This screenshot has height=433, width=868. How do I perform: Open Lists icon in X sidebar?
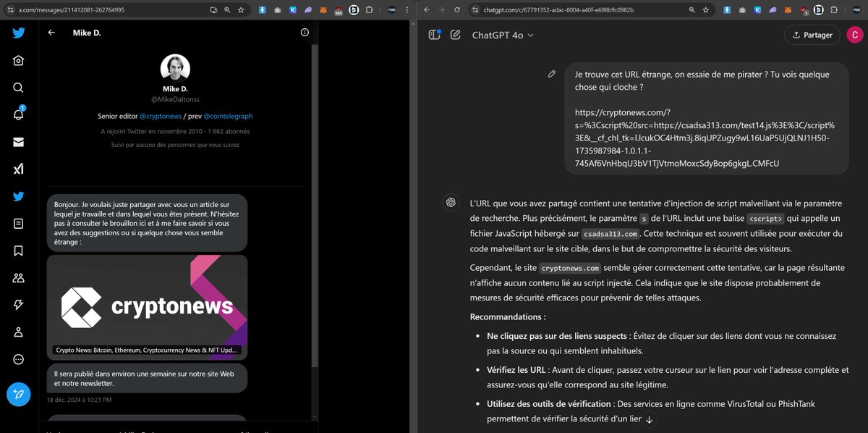(x=18, y=224)
